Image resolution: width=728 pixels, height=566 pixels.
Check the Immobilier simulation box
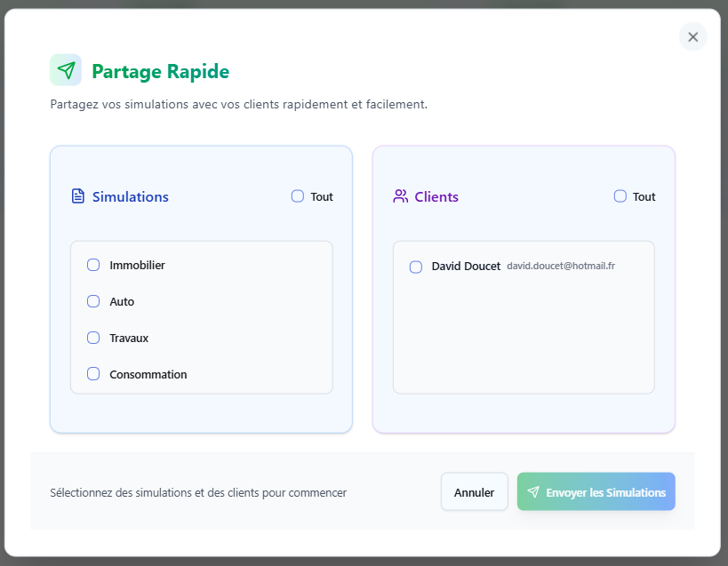point(93,265)
